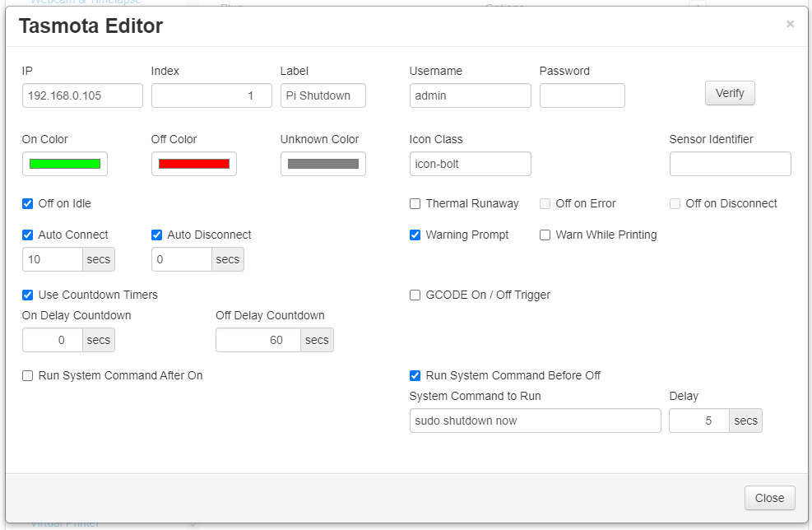
Task: Toggle the Off on Idle checkbox
Action: tap(27, 203)
